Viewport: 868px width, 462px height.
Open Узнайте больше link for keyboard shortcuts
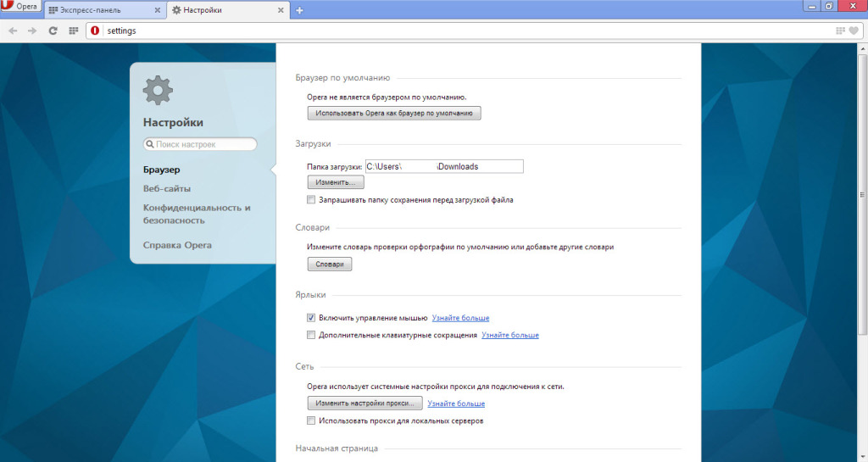point(509,336)
